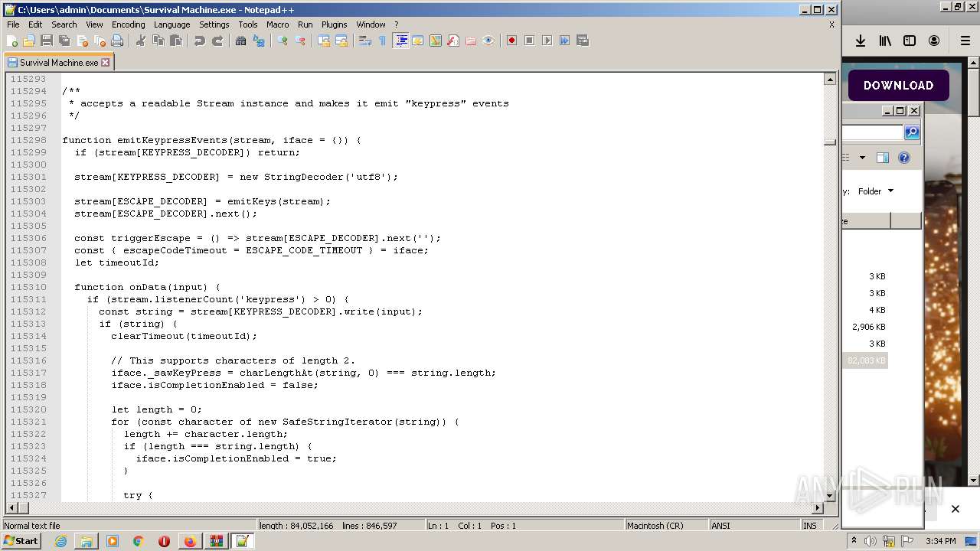Image resolution: width=980 pixels, height=551 pixels.
Task: Open Internet Explorer from the taskbar
Action: click(60, 541)
